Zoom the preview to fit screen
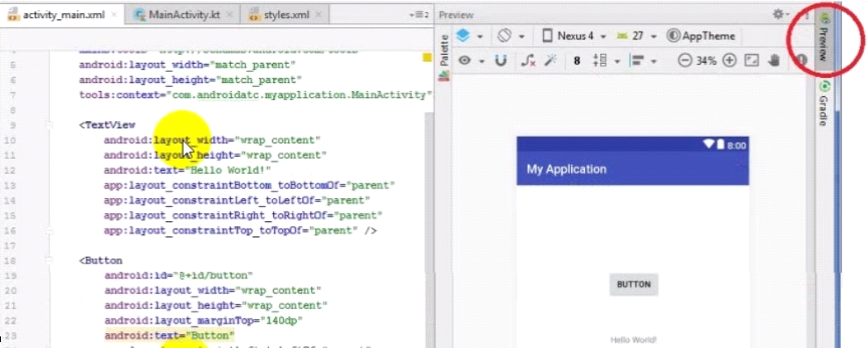 click(x=752, y=60)
